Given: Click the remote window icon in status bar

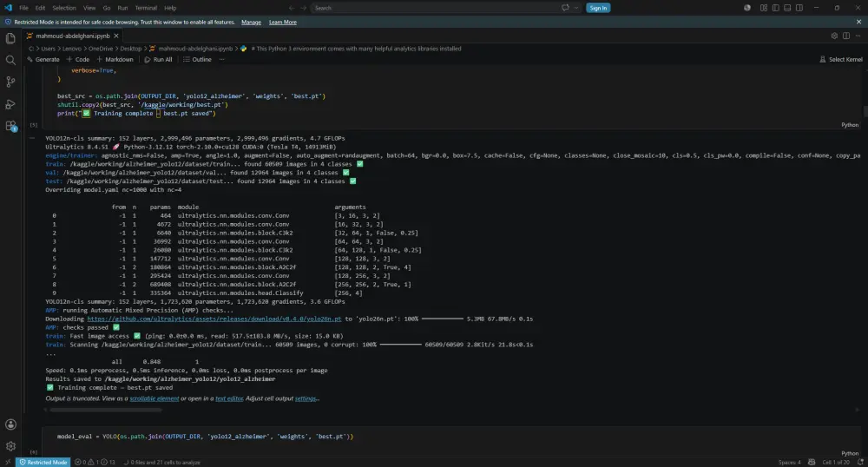Looking at the screenshot, I should pyautogui.click(x=8, y=462).
